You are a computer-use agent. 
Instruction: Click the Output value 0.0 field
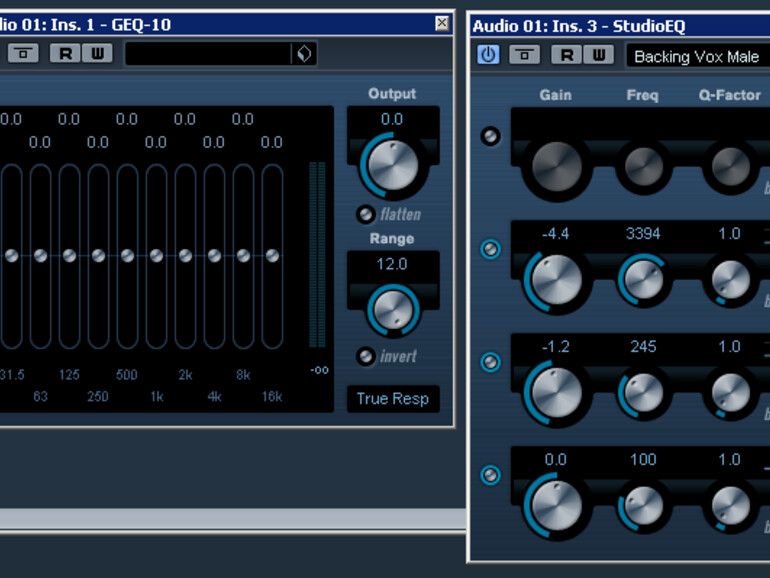(392, 119)
